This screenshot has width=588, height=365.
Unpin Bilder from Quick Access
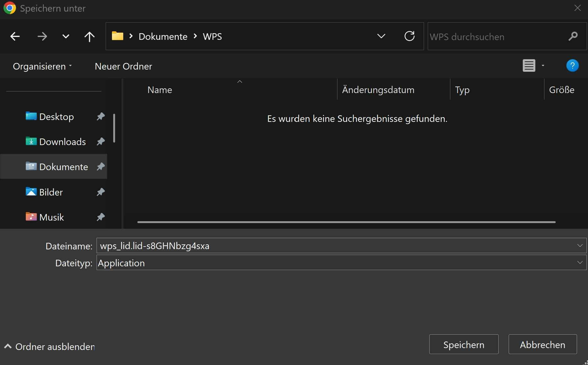(x=100, y=192)
